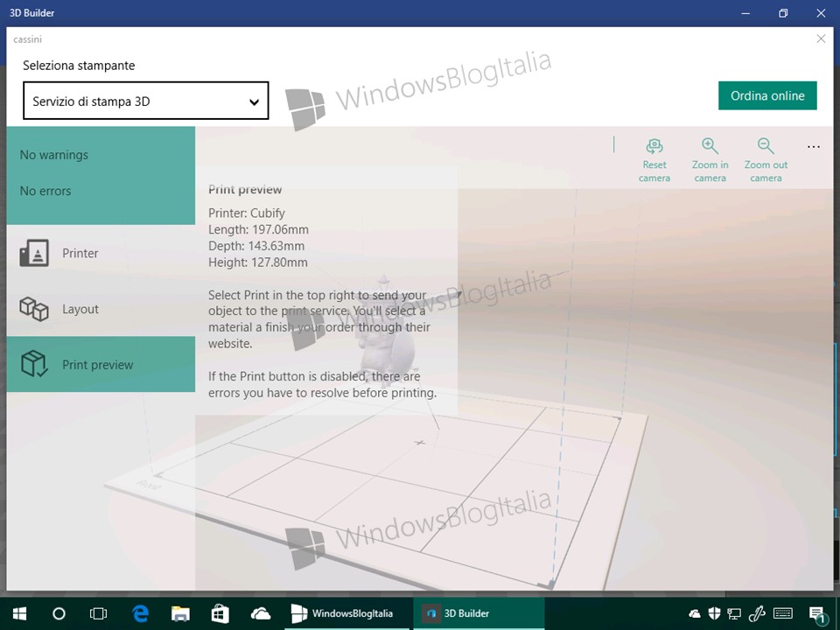Close the cassini print dialog

pyautogui.click(x=821, y=38)
